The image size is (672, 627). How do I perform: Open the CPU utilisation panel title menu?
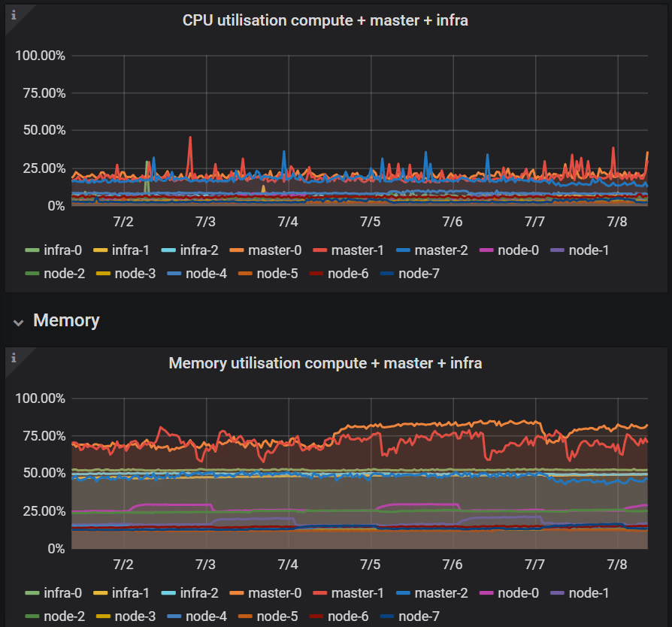326,20
